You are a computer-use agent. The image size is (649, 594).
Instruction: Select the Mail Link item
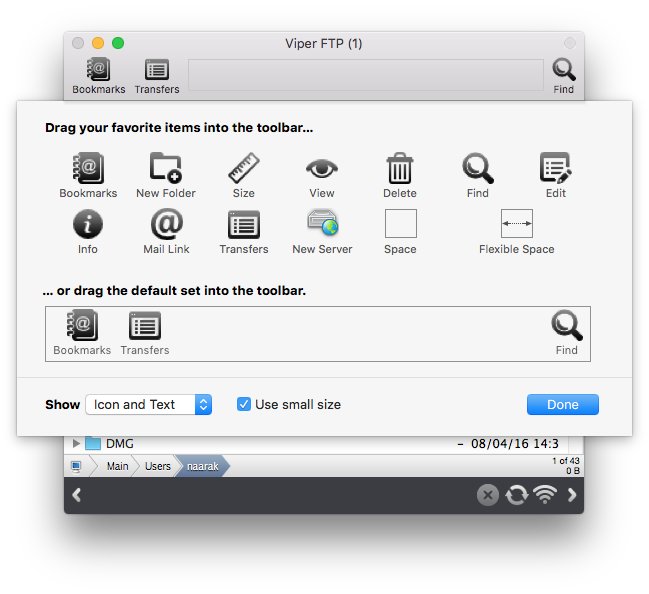(166, 231)
